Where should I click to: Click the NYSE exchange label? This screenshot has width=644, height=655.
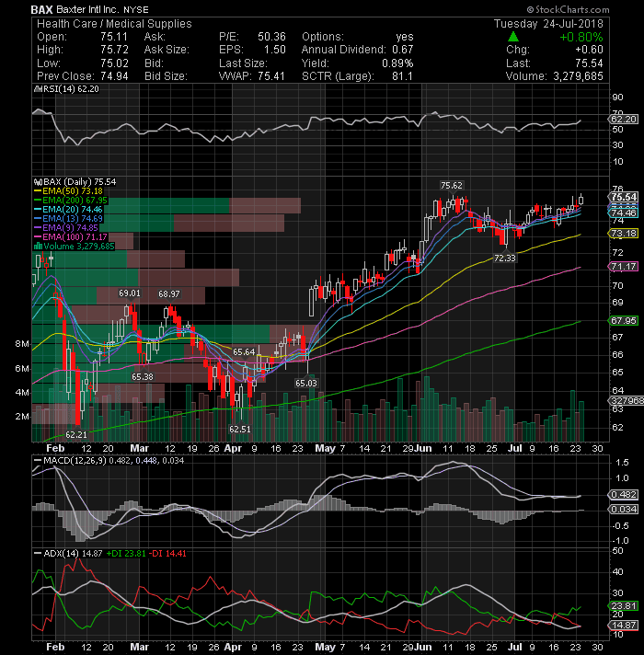pyautogui.click(x=136, y=10)
